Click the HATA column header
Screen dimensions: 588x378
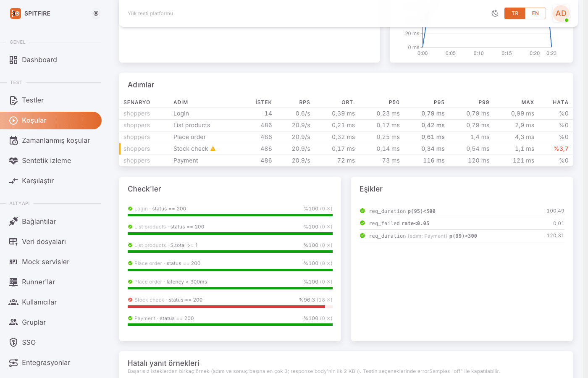561,102
